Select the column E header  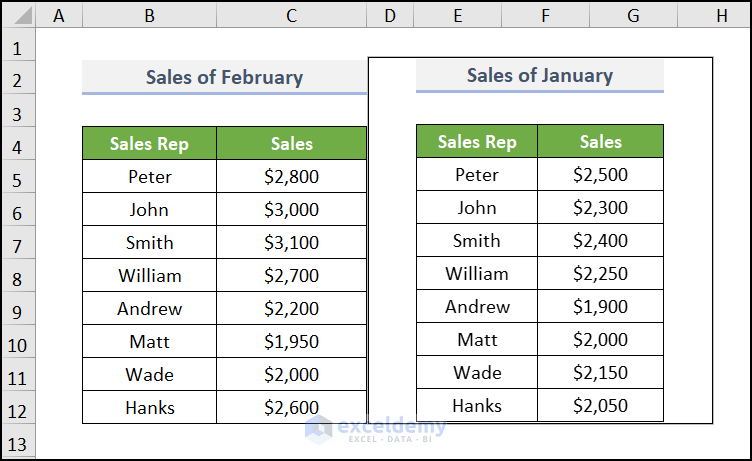[457, 15]
